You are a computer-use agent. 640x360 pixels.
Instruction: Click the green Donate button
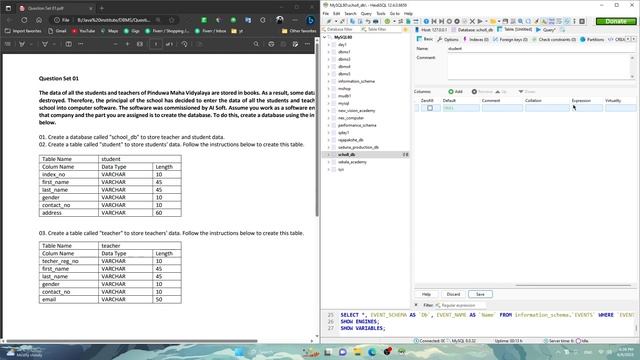tap(616, 21)
